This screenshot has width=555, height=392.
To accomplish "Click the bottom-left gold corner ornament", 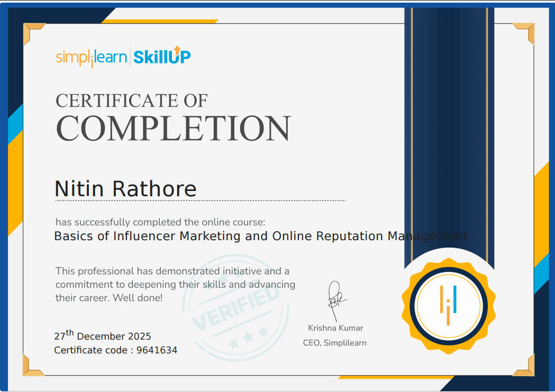I will [33, 365].
